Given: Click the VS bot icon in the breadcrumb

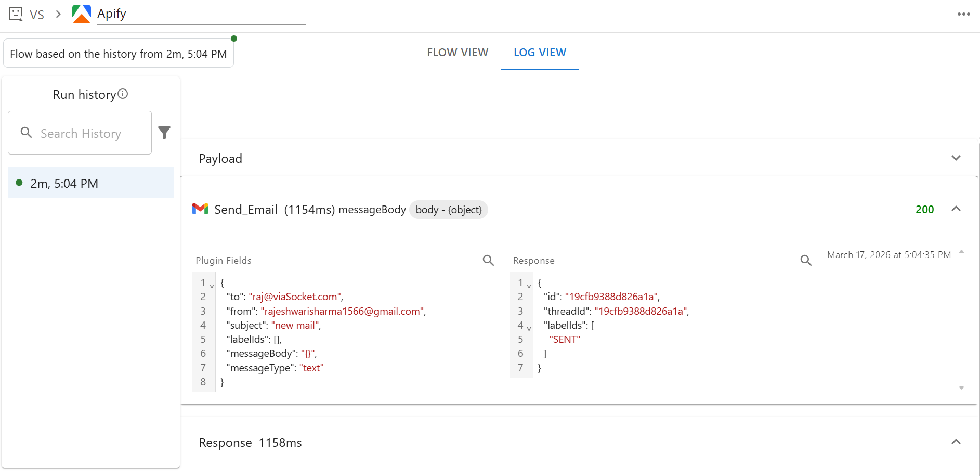Looking at the screenshot, I should [x=15, y=14].
